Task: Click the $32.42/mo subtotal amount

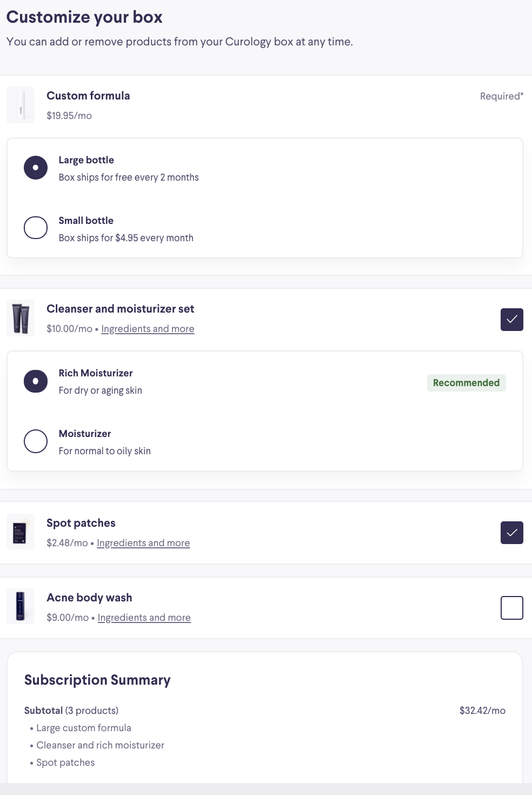Action: click(482, 711)
